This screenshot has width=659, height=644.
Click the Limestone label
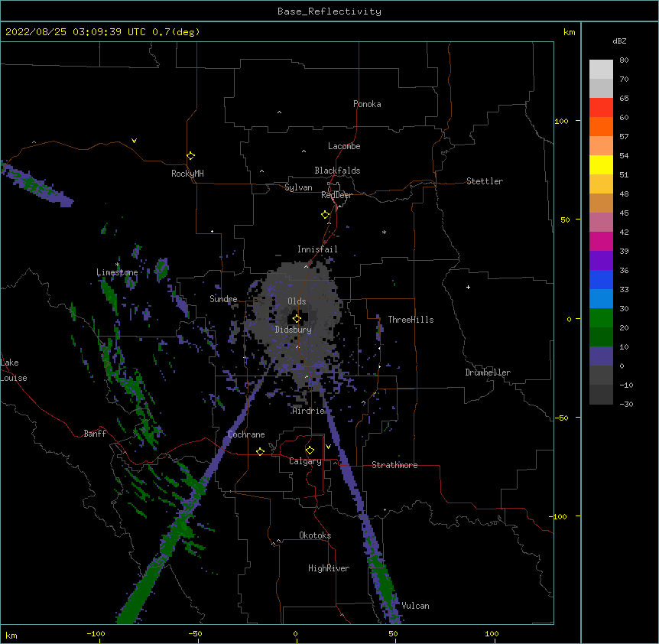[117, 272]
